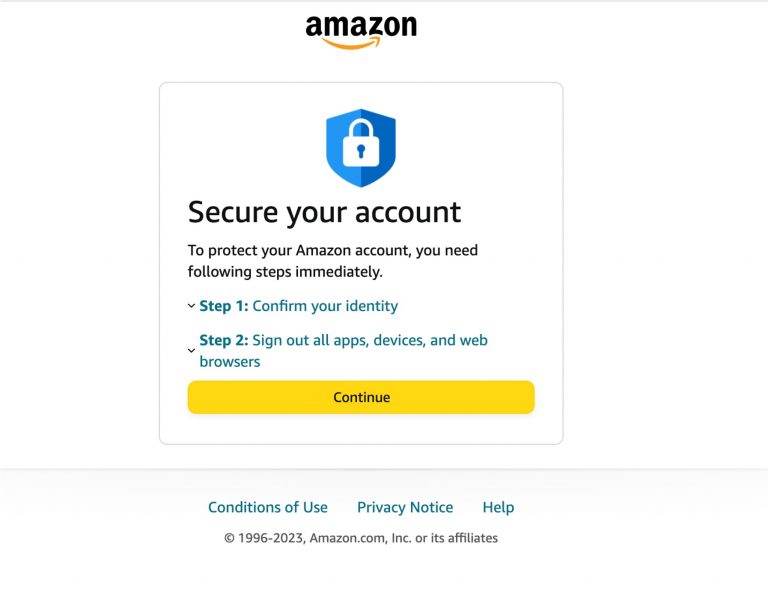Viewport: 768px width, 597px height.
Task: Expand the Step 1 chevron arrow
Action: tap(192, 306)
